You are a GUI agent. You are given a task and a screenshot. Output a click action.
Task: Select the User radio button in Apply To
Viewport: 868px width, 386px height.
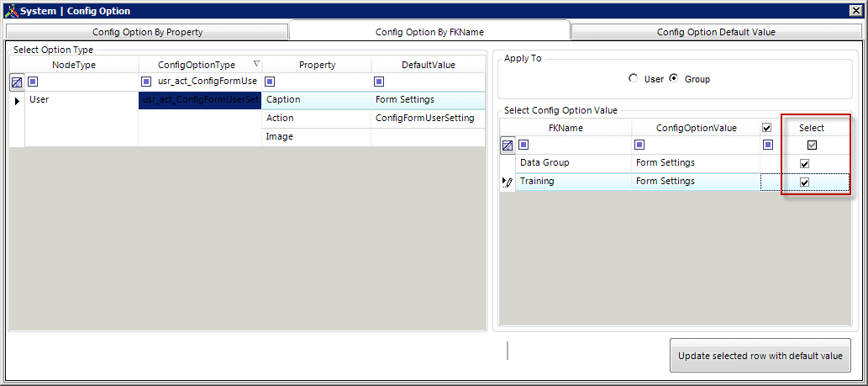[x=633, y=79]
